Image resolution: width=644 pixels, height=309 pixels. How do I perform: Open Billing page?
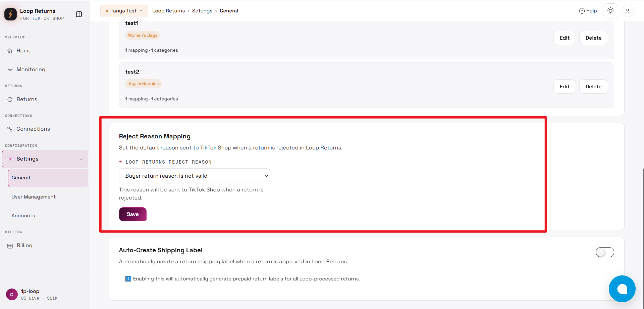pyautogui.click(x=24, y=246)
